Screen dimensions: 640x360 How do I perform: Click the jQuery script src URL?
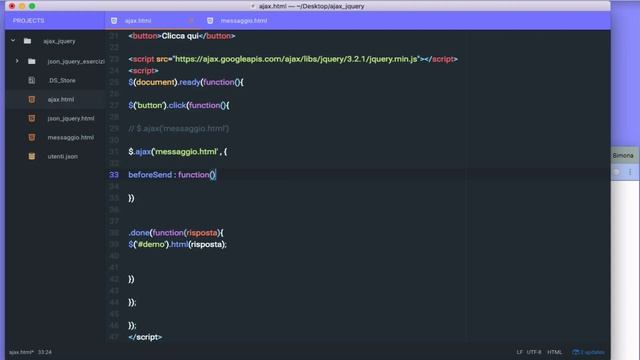[x=296, y=59]
